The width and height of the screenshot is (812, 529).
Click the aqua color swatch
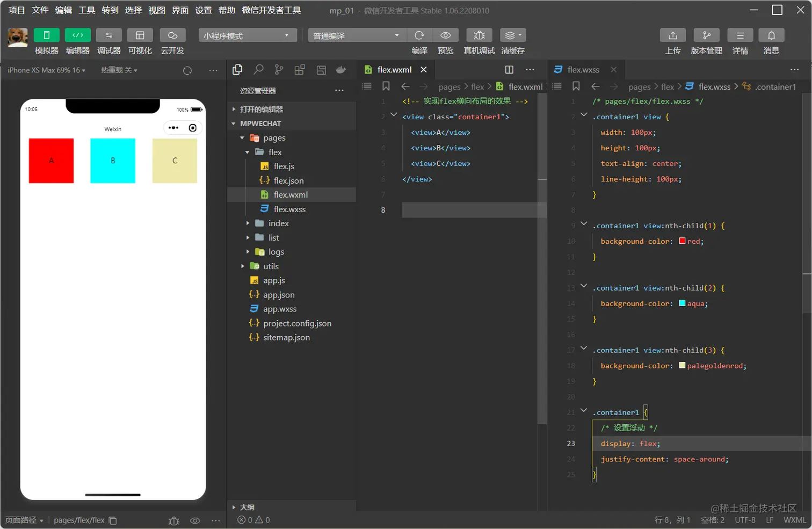click(682, 303)
